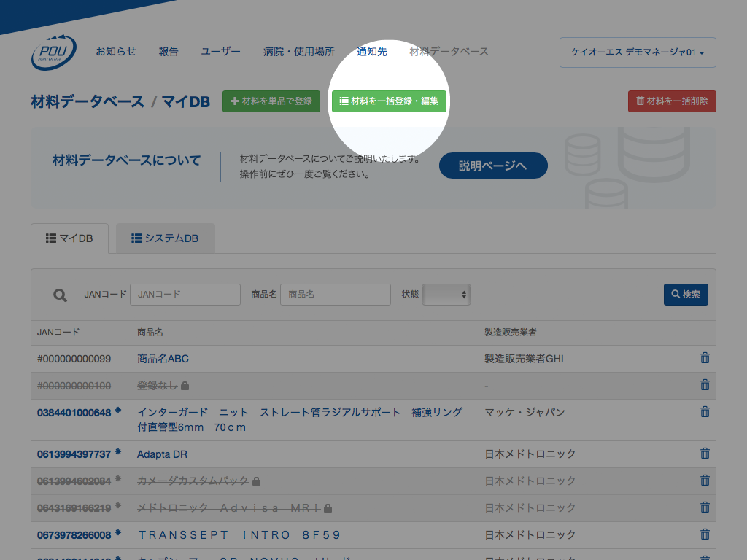Delete the Adapta DR row via trash icon
The width and height of the screenshot is (747, 560).
705,454
